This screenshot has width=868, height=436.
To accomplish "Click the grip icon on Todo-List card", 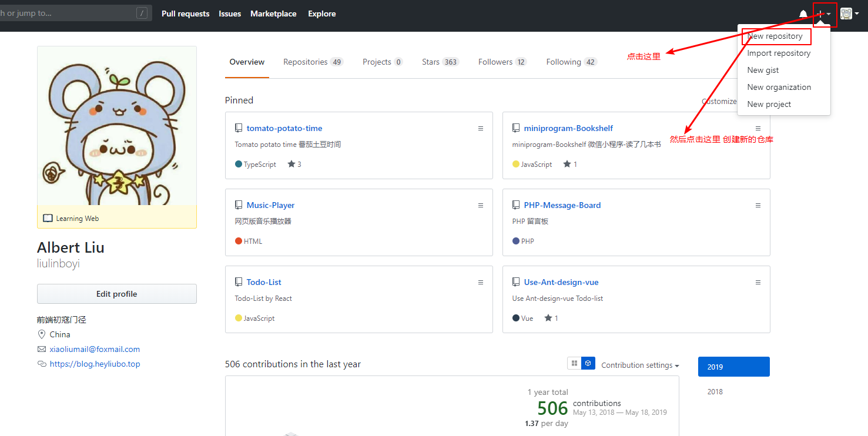I will (481, 282).
